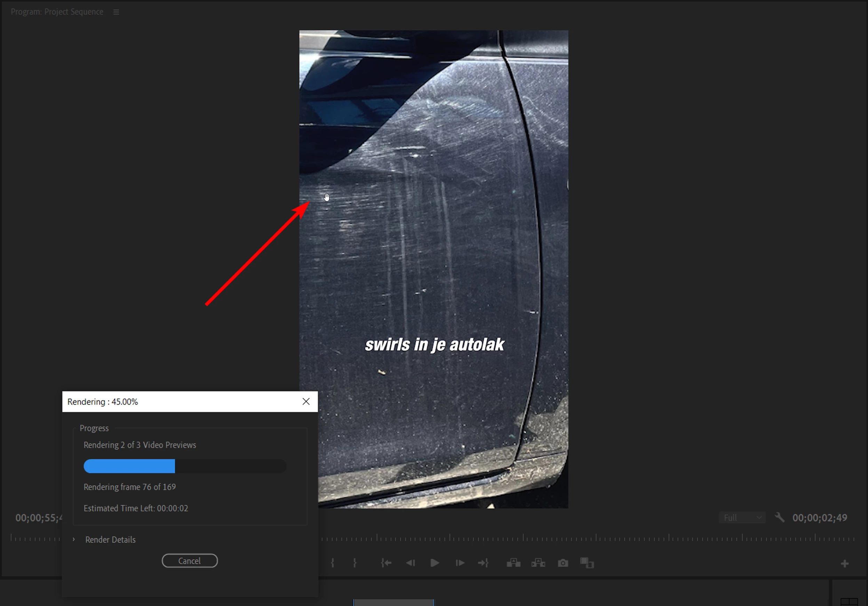
Task: Open the Button Editor plus icon
Action: (845, 564)
